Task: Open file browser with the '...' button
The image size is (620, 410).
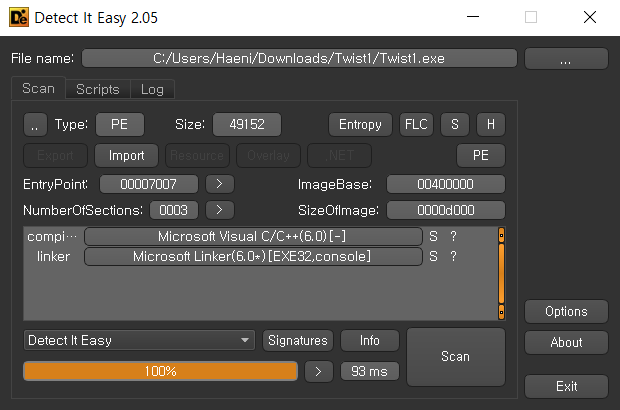Action: coord(566,59)
